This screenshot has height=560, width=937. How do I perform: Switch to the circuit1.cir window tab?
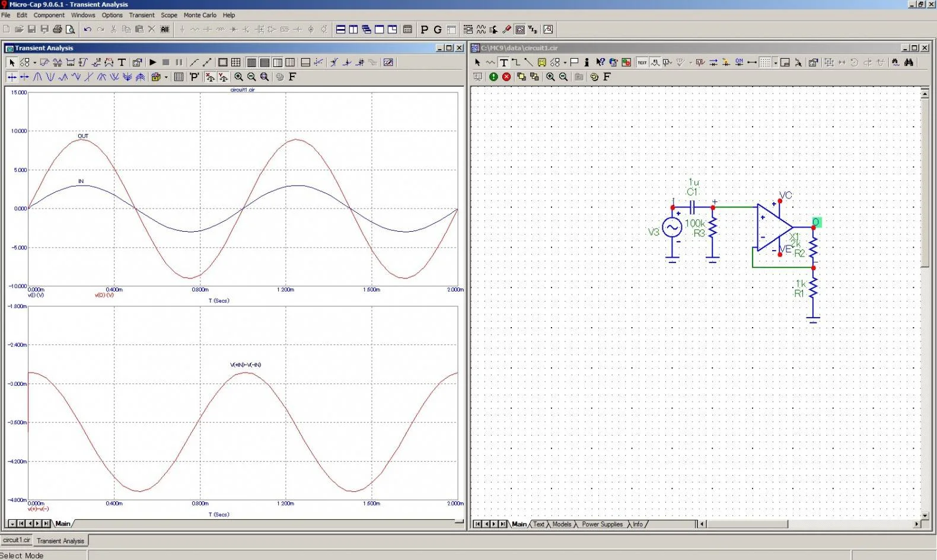coord(17,540)
